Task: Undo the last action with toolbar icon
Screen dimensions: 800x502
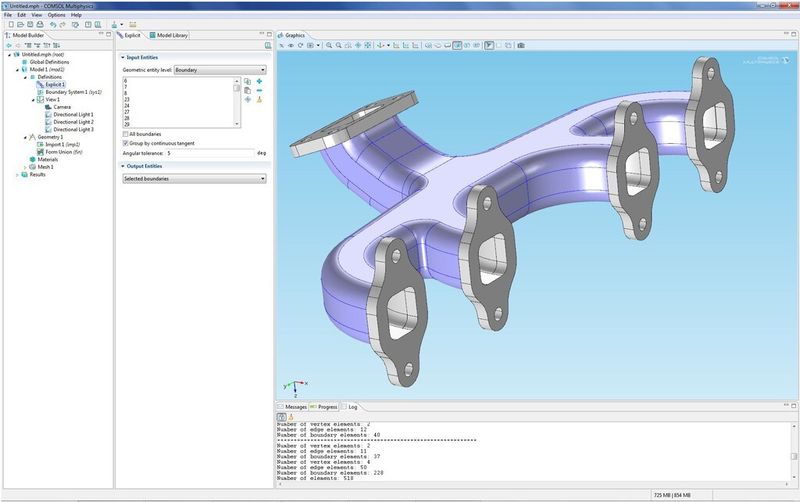Action: click(53, 24)
